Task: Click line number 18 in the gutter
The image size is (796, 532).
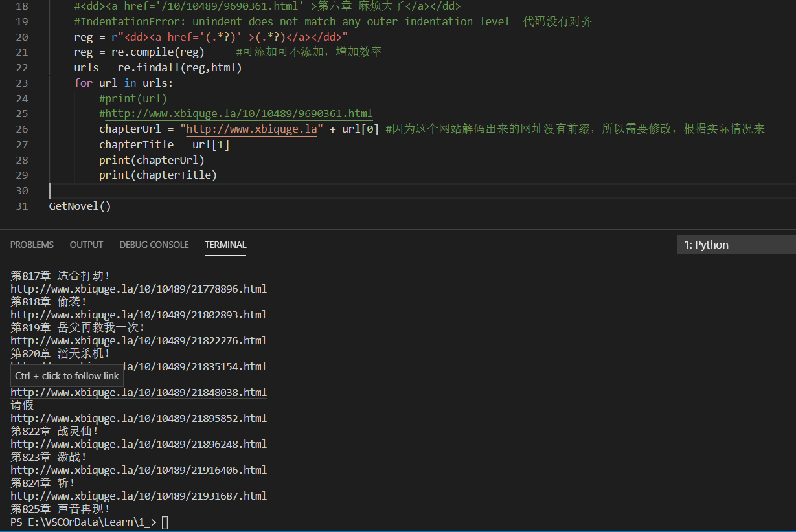Action: tap(21, 6)
